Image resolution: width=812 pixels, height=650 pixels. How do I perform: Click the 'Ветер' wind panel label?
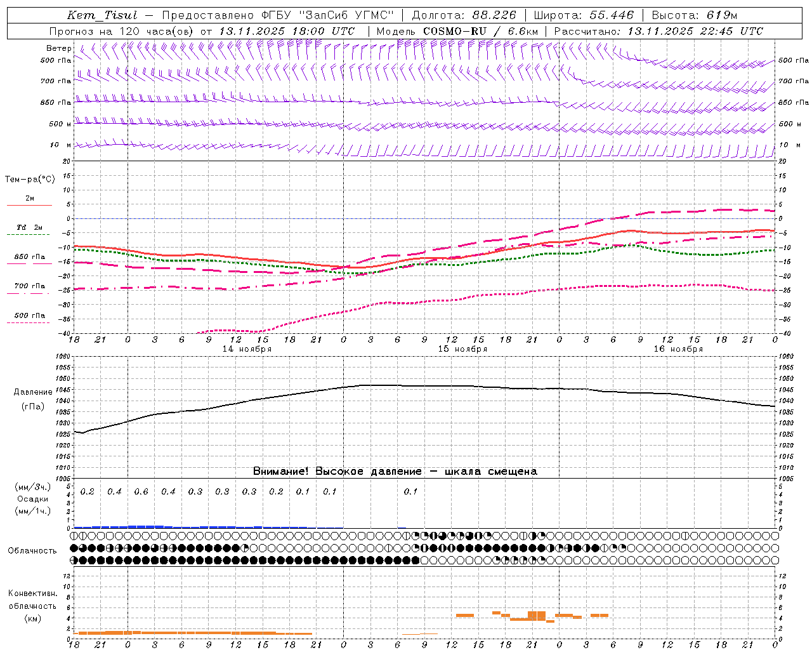click(59, 48)
